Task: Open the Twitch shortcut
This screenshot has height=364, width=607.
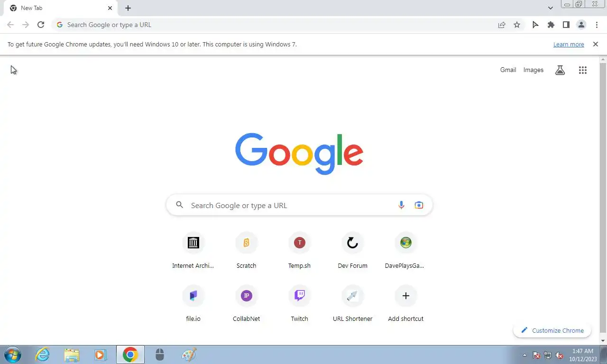Action: [299, 304]
